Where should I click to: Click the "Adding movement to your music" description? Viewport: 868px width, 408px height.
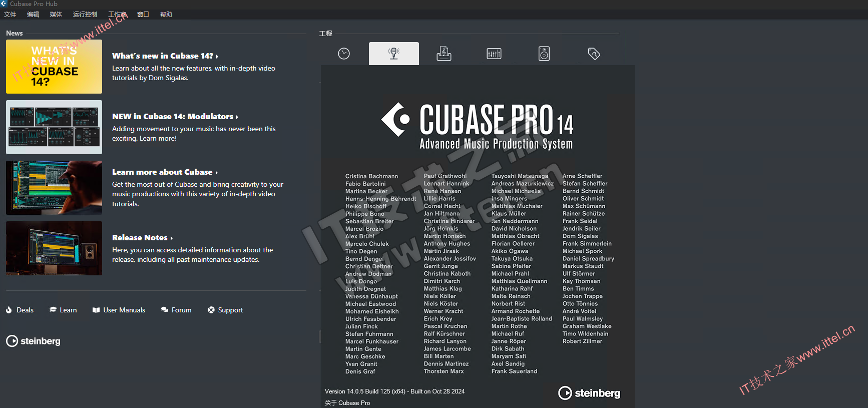[194, 134]
